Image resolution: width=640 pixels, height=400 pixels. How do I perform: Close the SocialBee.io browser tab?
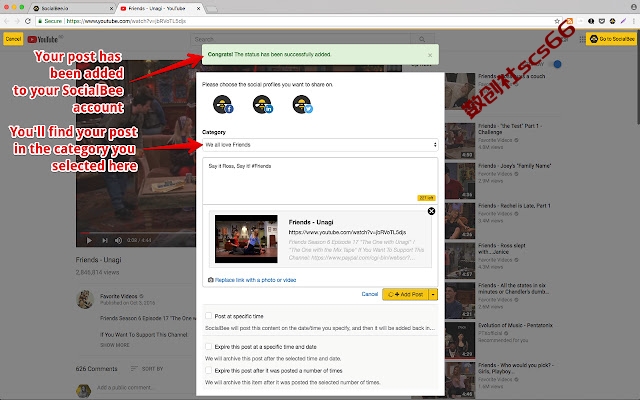111,8
